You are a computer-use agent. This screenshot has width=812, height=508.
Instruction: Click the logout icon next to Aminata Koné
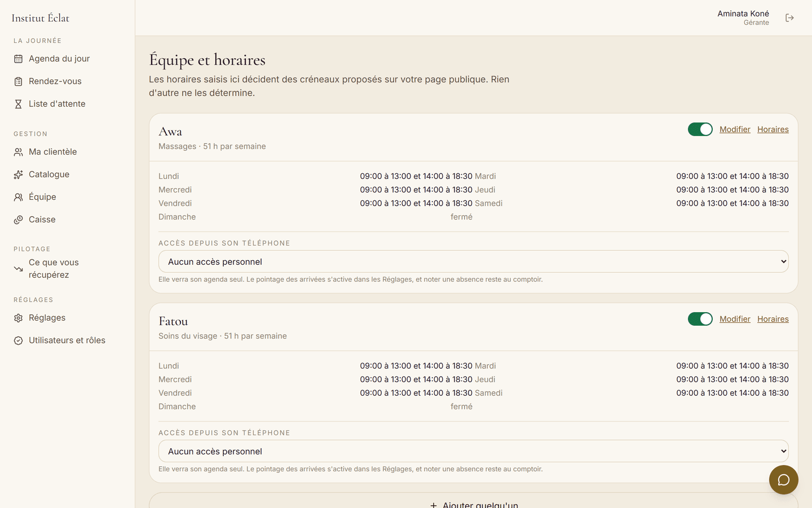pyautogui.click(x=789, y=18)
